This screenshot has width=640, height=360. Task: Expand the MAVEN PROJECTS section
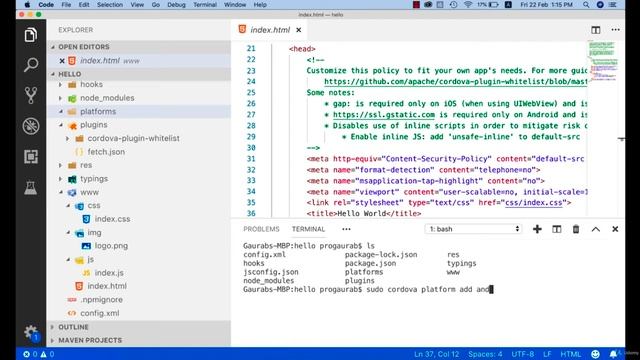point(138,340)
